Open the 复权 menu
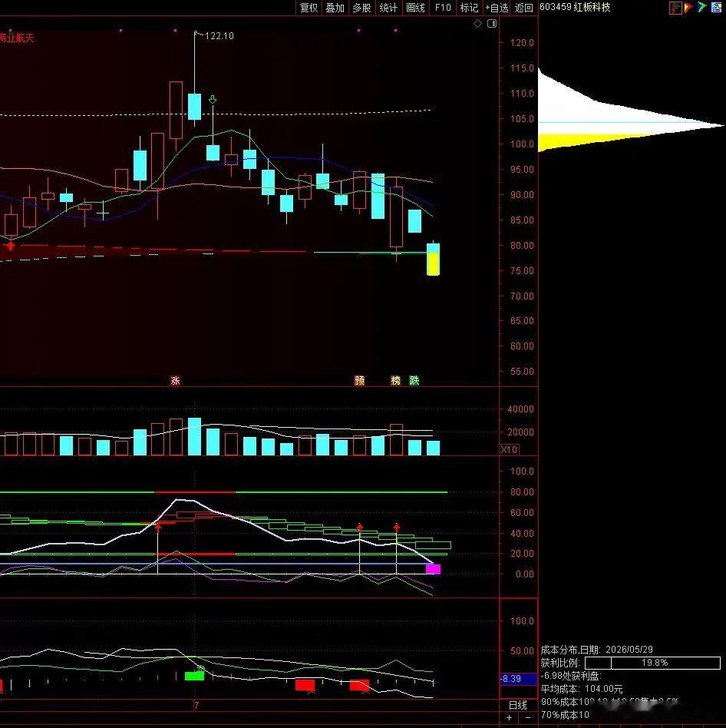The height and width of the screenshot is (728, 726). pos(309,8)
